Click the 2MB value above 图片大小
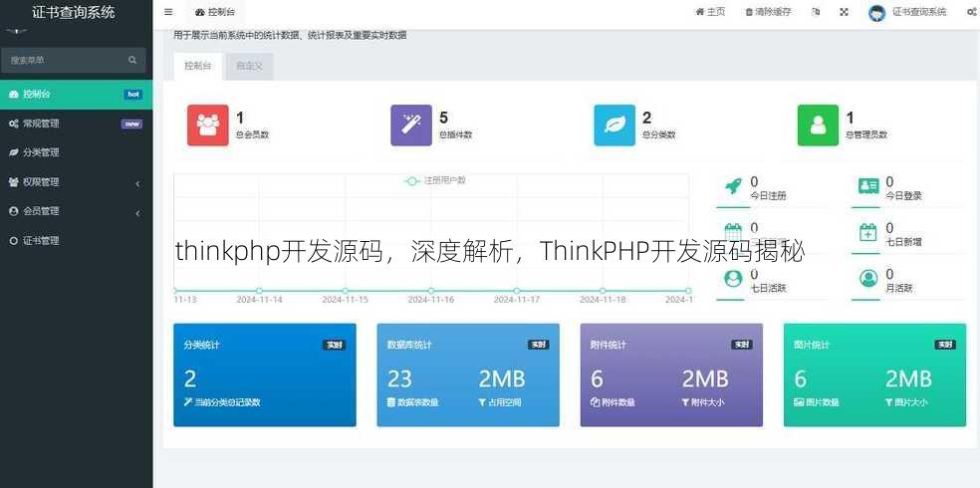This screenshot has height=488, width=980. (908, 378)
